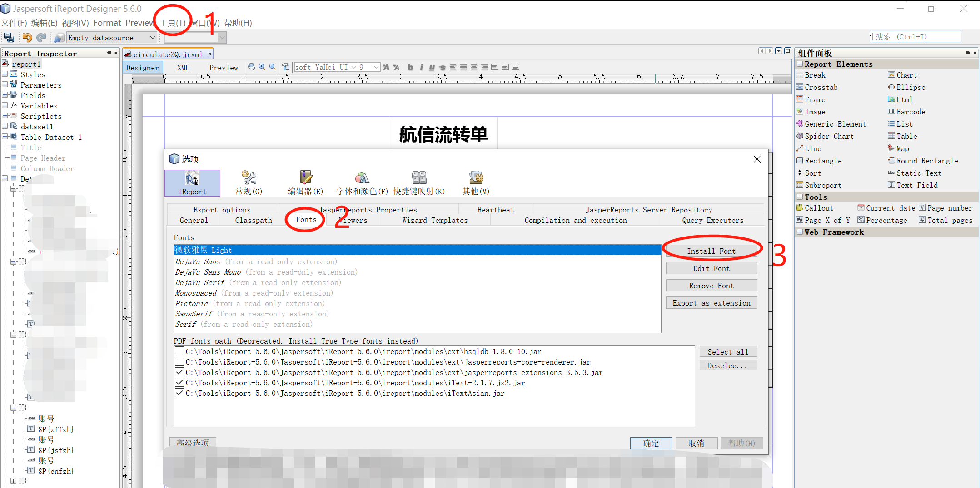Switch to the XML view tab
Screen dimensions: 980x488
[x=183, y=68]
